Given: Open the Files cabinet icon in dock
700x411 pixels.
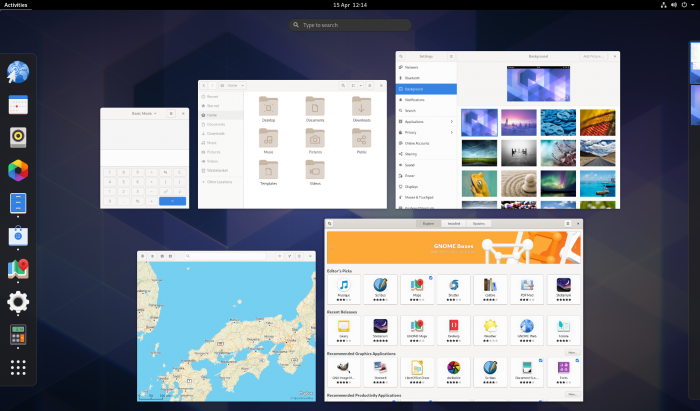Looking at the screenshot, I should tap(18, 203).
